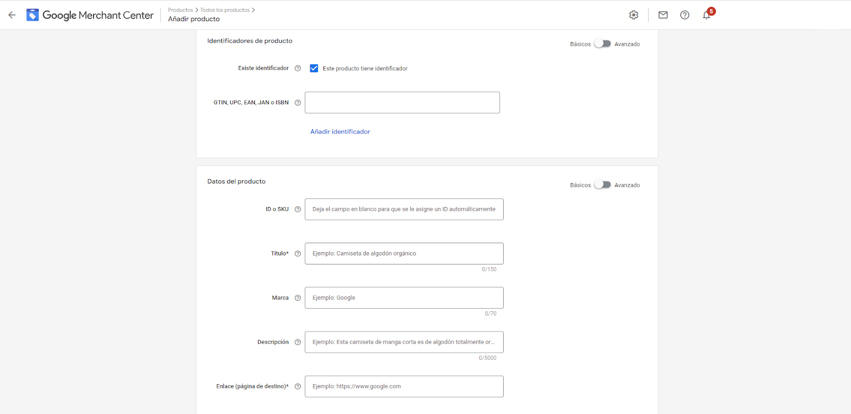
Task: Click the GTIN, UPC, EAN input field
Action: coord(402,103)
